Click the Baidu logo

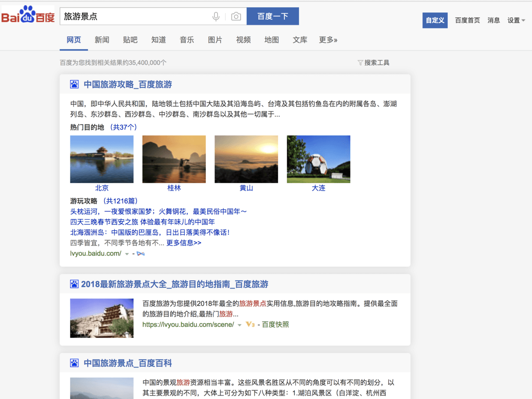tap(28, 15)
